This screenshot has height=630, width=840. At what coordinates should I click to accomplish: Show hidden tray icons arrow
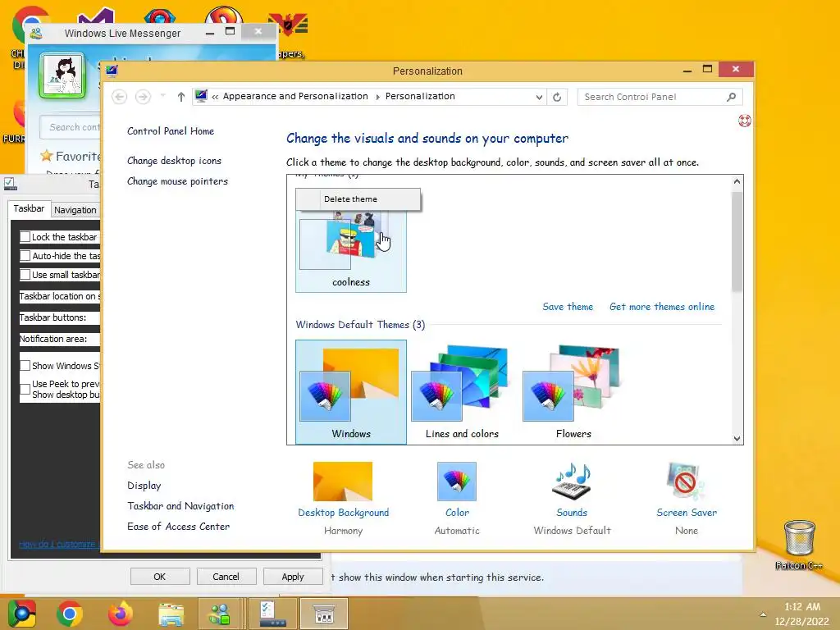[x=763, y=614]
